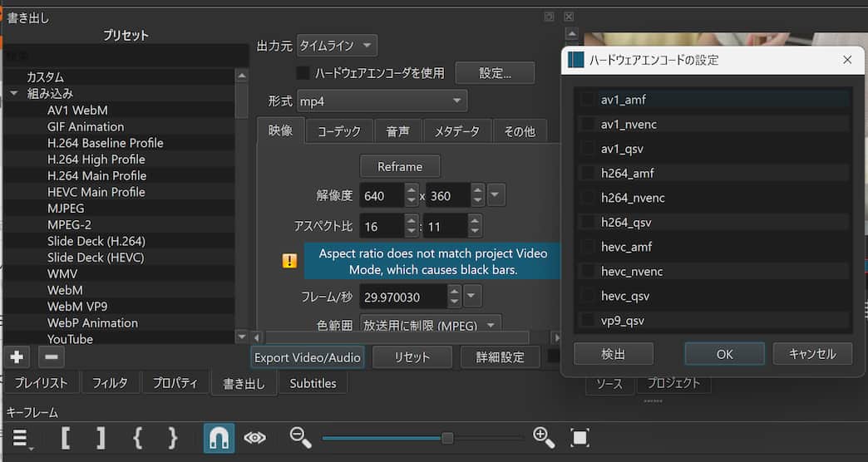The height and width of the screenshot is (462, 868).
Task: Adjust aspect ratio 11 stepper
Action: point(475,226)
